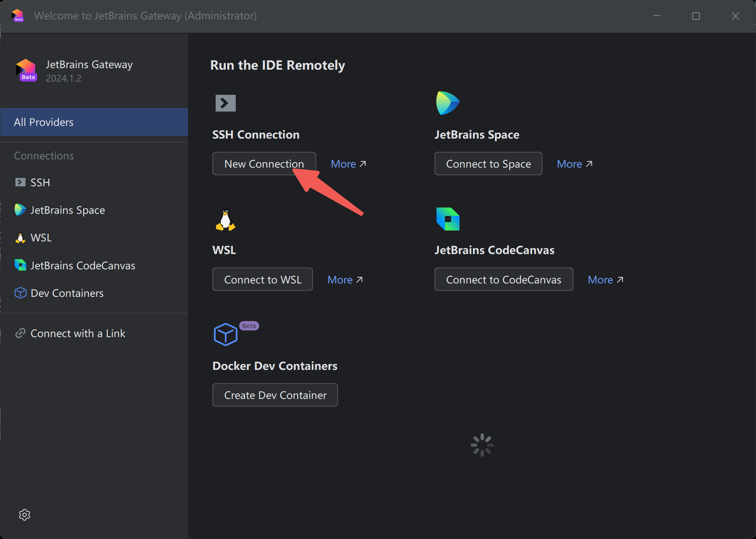This screenshot has width=756, height=539.
Task: Click the JetBrains Gateway logo in the sidebar
Action: tap(26, 70)
